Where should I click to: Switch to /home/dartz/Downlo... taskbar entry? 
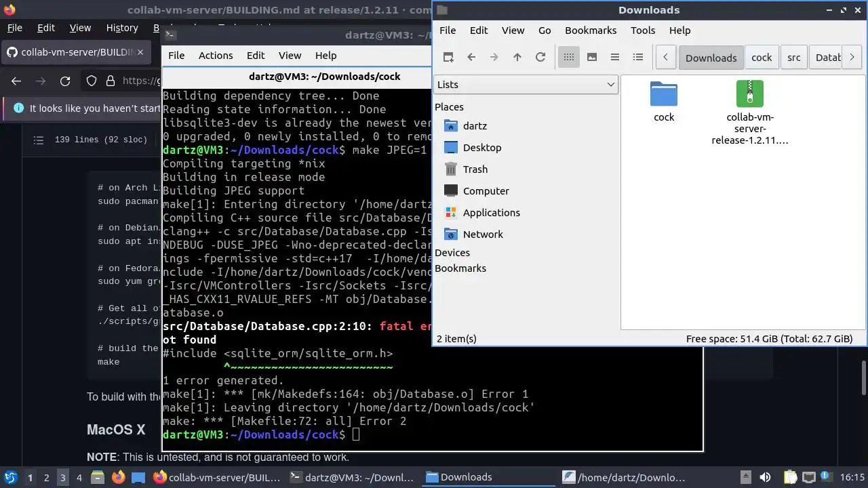coord(625,477)
